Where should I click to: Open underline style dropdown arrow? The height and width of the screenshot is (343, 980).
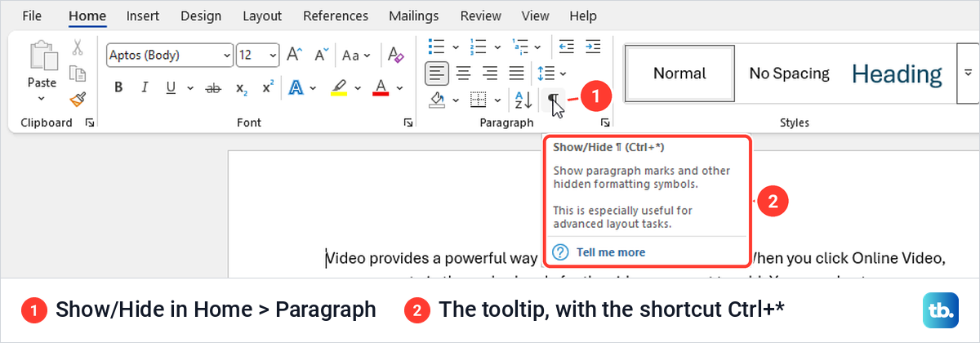(x=189, y=88)
